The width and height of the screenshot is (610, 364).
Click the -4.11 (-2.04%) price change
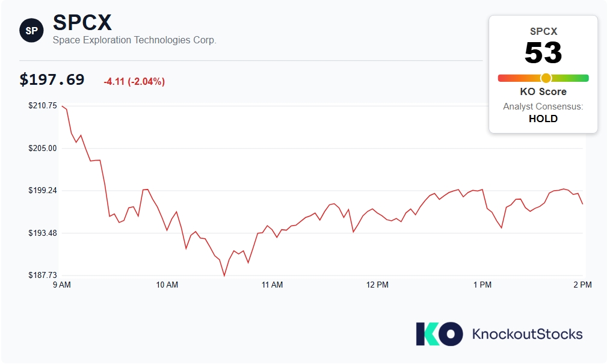[x=134, y=82]
